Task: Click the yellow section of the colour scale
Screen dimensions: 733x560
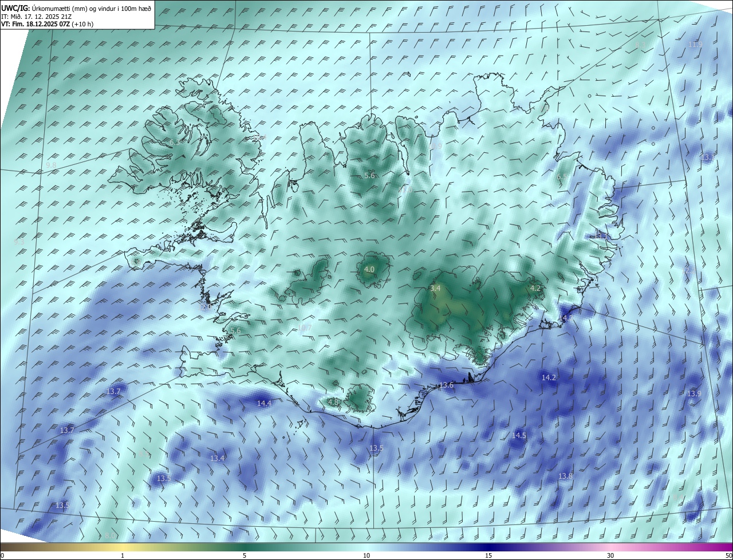Action: pos(123,547)
